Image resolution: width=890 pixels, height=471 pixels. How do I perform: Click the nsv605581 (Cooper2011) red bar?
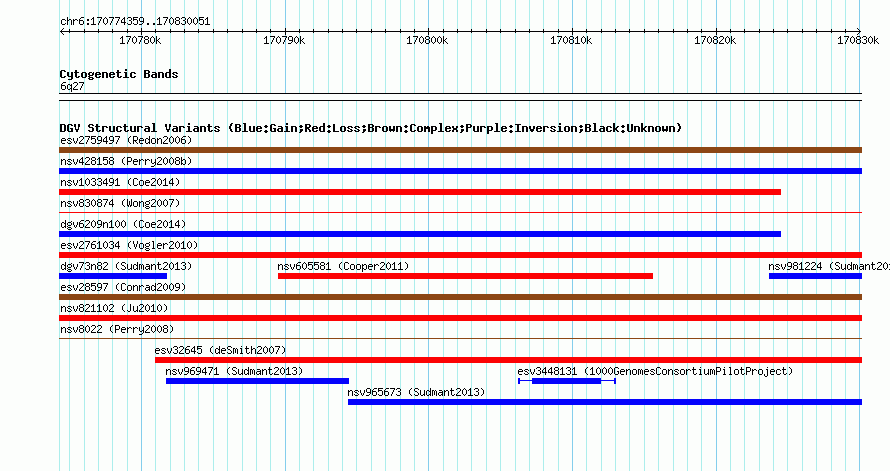coord(465,276)
